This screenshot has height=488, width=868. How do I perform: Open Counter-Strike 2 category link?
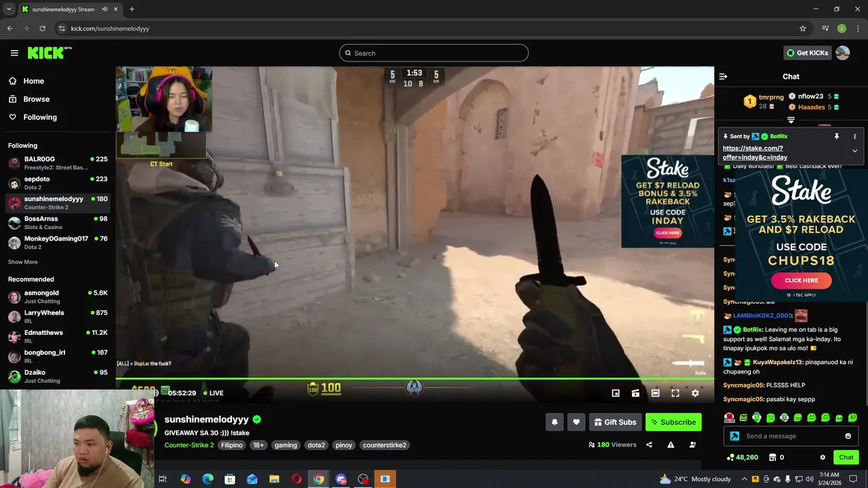click(x=189, y=445)
